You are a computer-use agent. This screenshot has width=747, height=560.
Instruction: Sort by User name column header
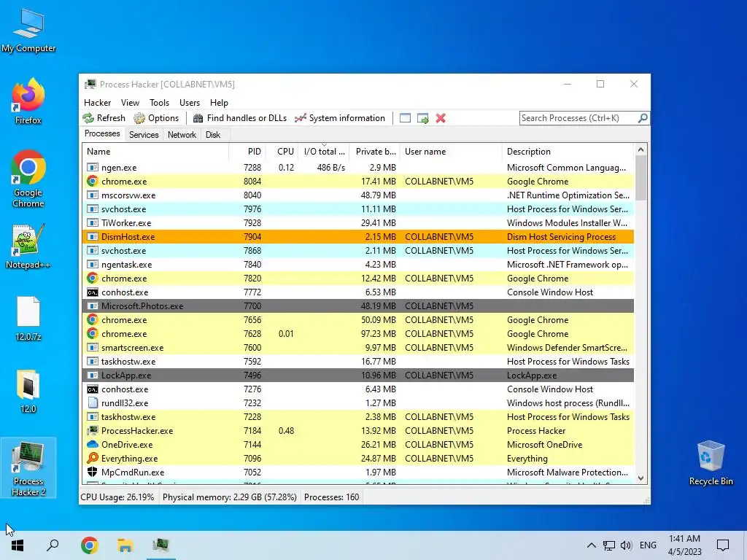[x=451, y=152]
